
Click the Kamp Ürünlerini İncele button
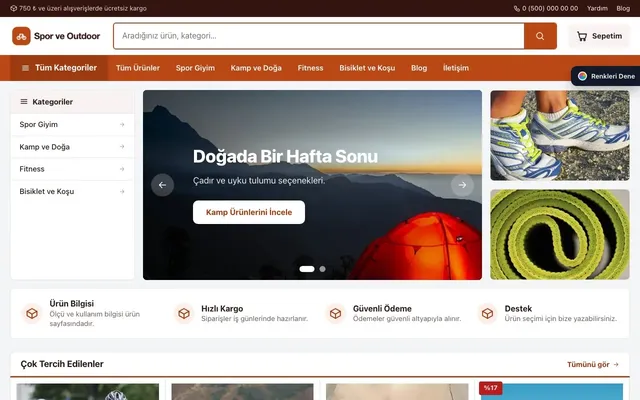click(x=249, y=212)
